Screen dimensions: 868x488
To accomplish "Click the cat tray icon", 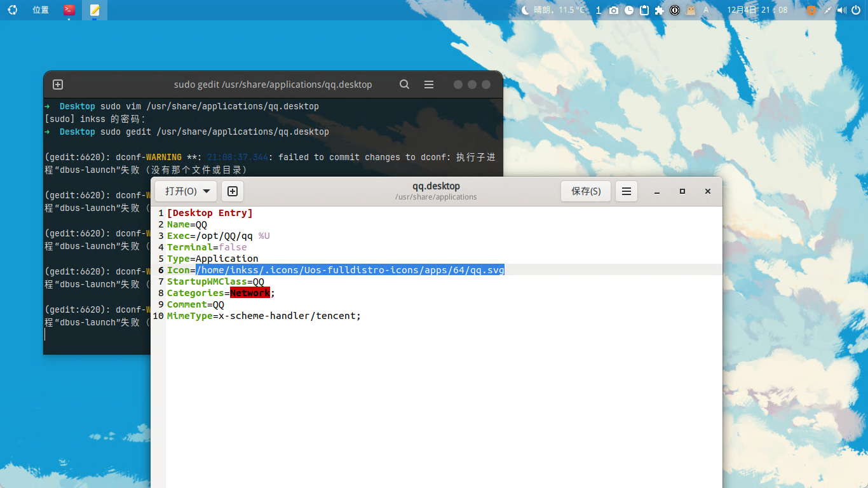I will click(691, 10).
